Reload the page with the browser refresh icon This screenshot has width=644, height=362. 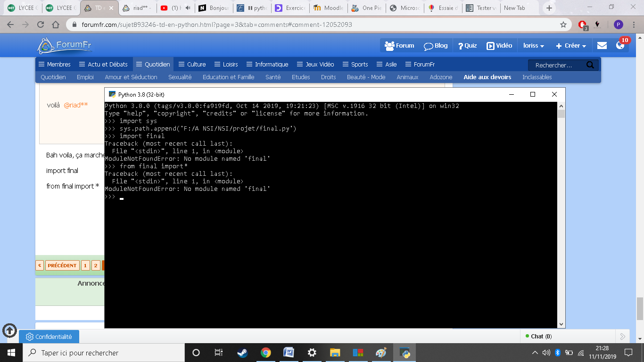[x=41, y=25]
